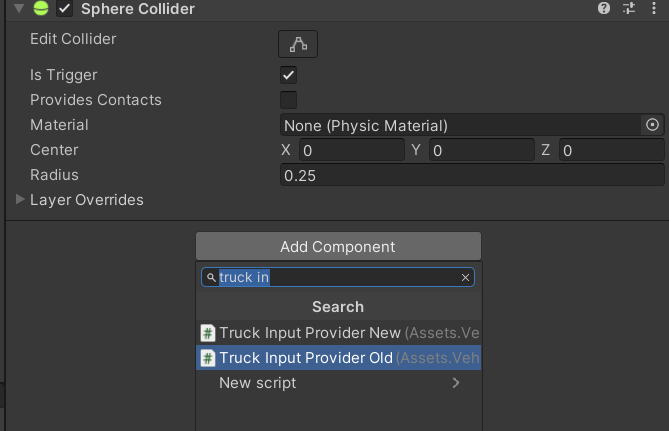Click the Truck Input Provider New script icon
669x431 pixels.
click(207, 333)
